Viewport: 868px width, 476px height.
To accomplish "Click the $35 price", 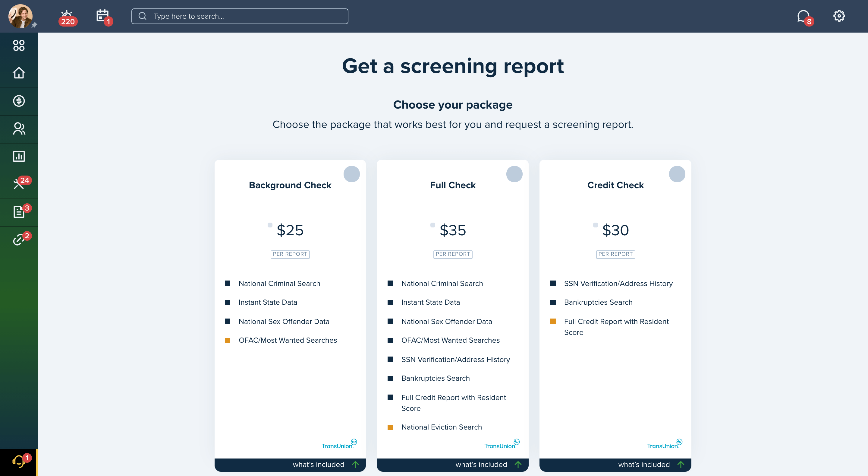I will point(453,230).
